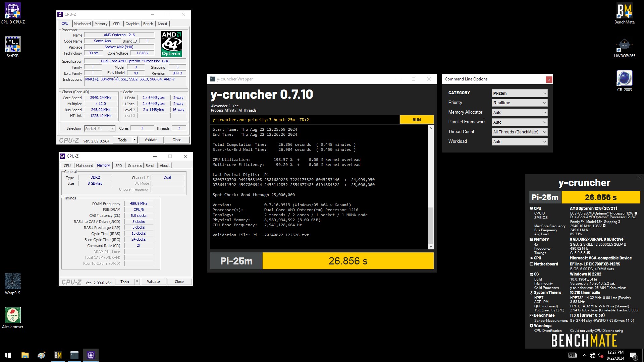Click the scroll-up arrow of y-cruncher output
Image resolution: width=644 pixels, height=362 pixels.
click(431, 128)
